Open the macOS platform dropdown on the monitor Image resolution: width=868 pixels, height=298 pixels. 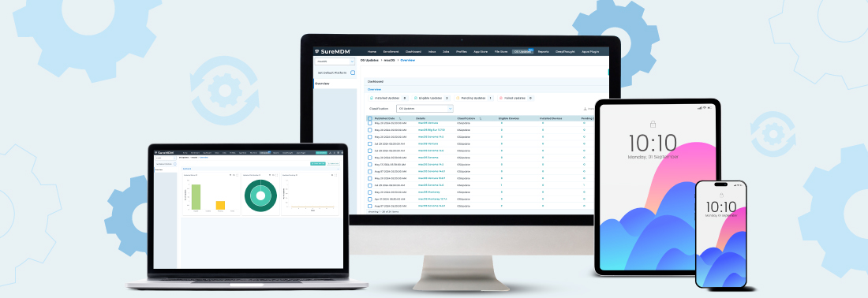pyautogui.click(x=335, y=61)
